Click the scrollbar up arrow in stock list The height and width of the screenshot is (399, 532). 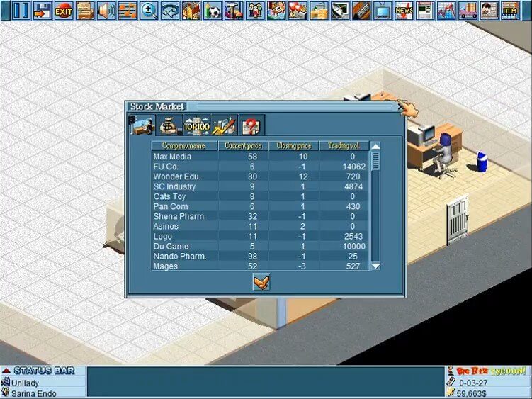tap(375, 147)
